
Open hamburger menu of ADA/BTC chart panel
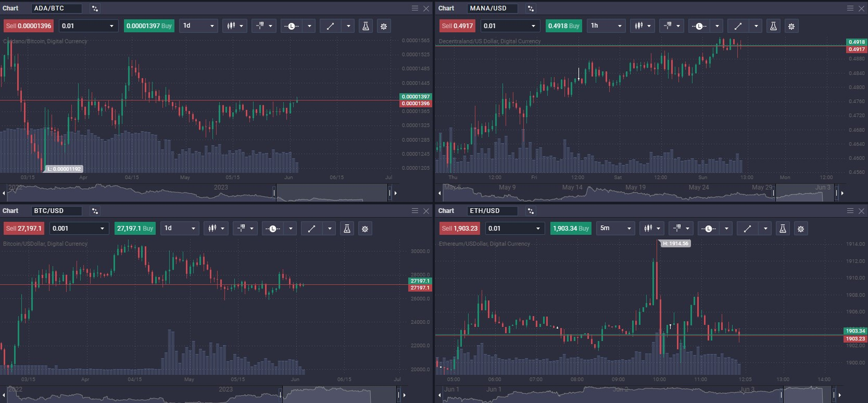tap(415, 8)
